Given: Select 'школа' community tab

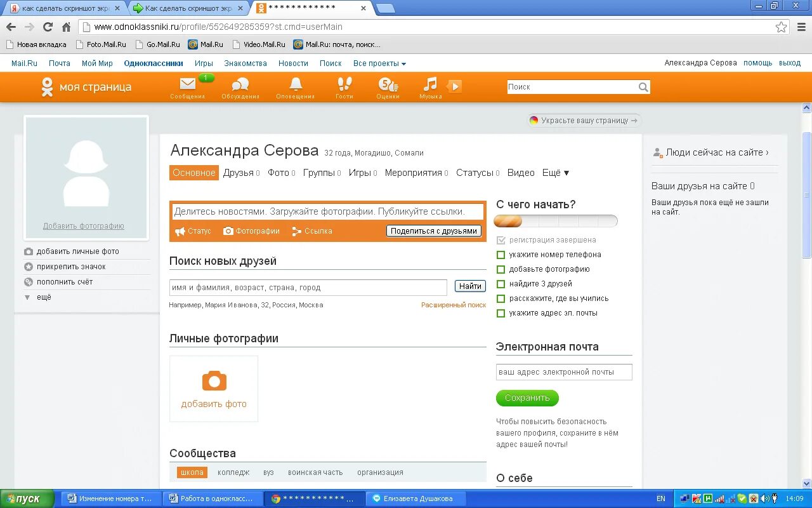Looking at the screenshot, I should (x=192, y=472).
